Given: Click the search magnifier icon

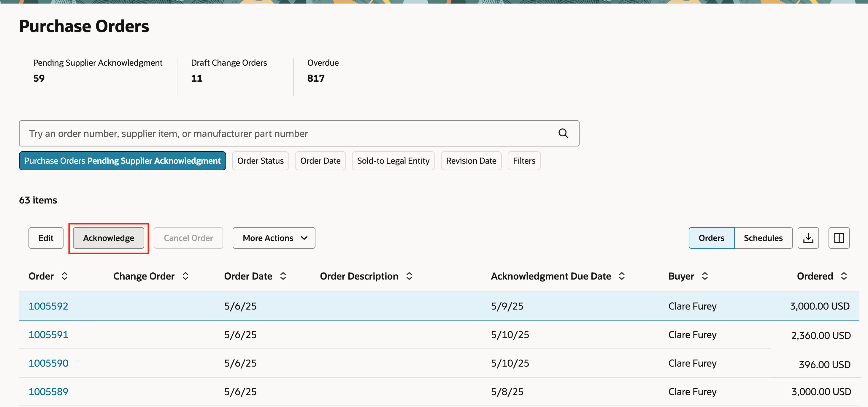Looking at the screenshot, I should coord(563,133).
